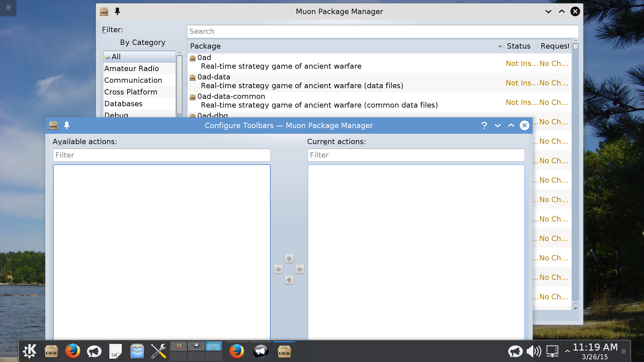Click the left arrow to remove an action
Screen dimensions: 644x362
[278, 269]
